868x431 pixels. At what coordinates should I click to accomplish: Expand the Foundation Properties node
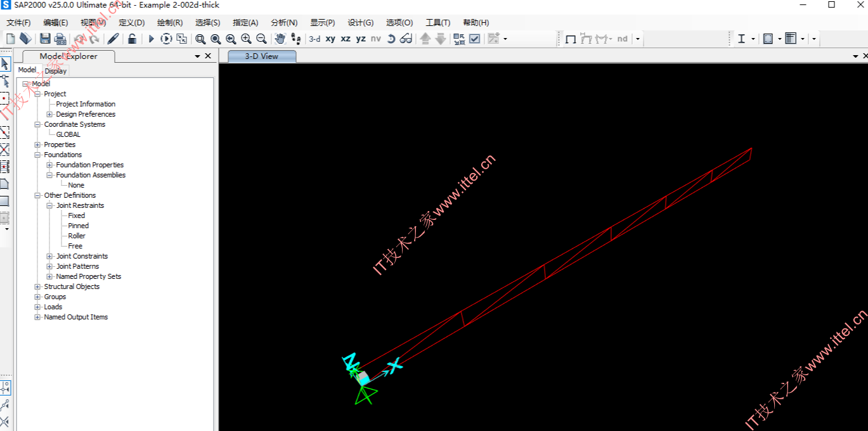click(50, 165)
